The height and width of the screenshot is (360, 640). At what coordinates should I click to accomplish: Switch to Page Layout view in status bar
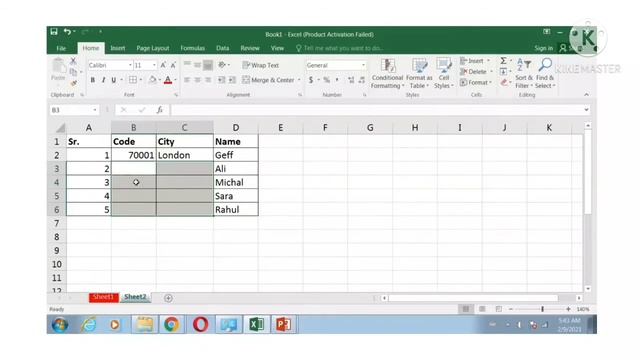(x=482, y=309)
